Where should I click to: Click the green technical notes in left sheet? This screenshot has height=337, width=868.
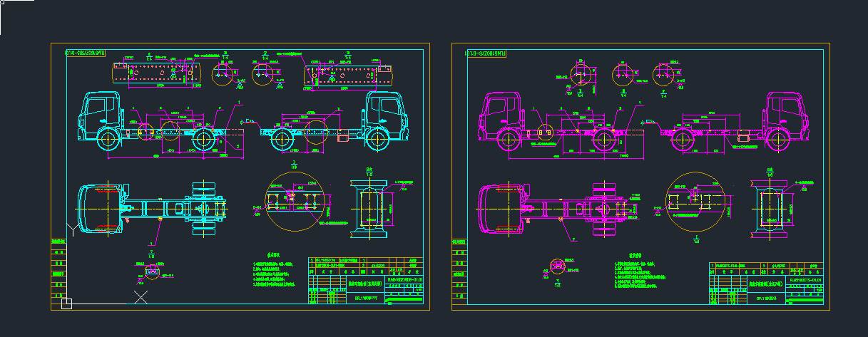tap(274, 274)
